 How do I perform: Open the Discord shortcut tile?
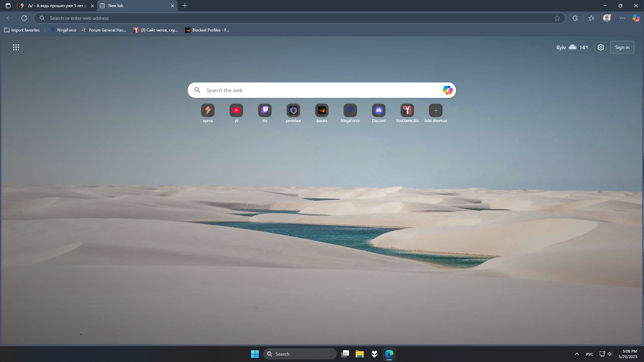coord(378,110)
